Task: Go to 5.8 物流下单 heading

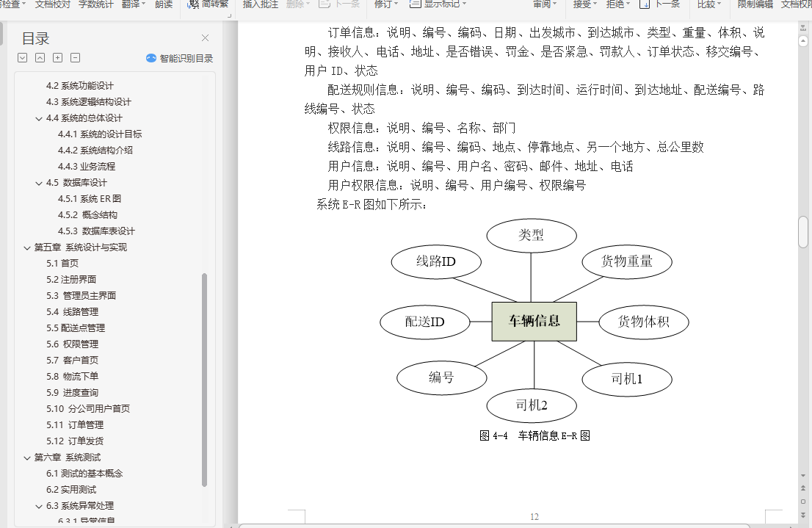Action: (72, 376)
